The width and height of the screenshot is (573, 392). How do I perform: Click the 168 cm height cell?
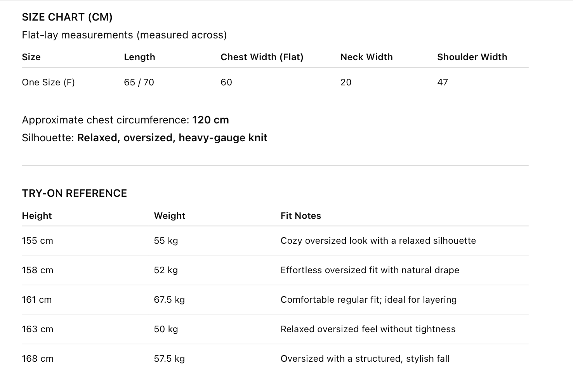pos(37,359)
